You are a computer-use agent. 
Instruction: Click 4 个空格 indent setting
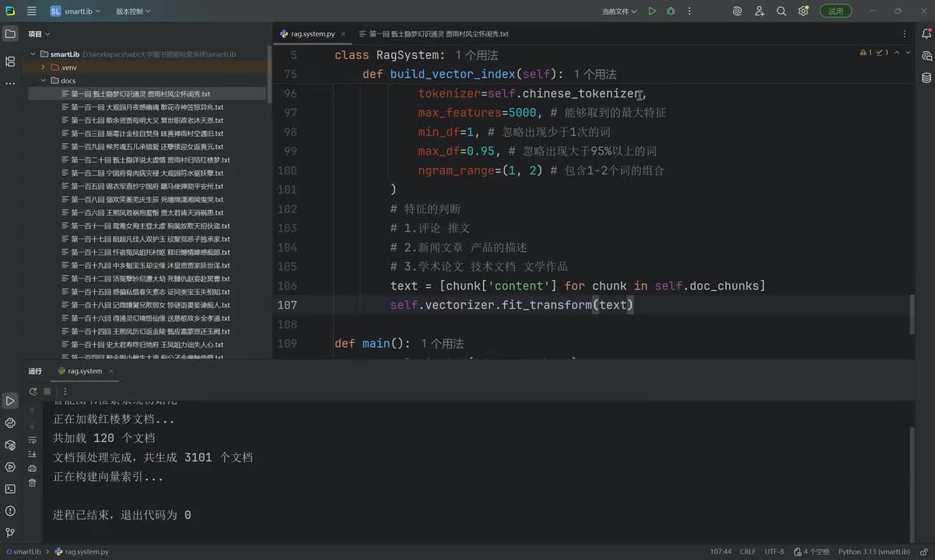coord(812,551)
